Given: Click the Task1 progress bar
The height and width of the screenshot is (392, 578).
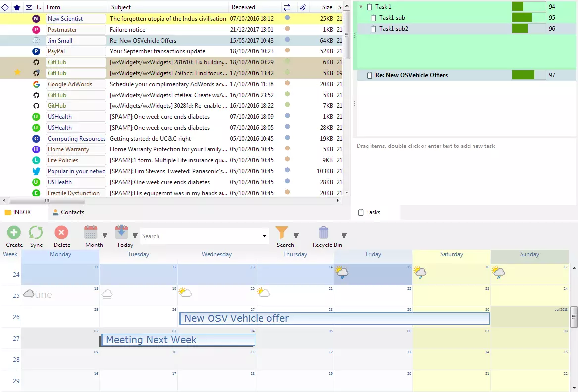Looking at the screenshot, I should (x=528, y=7).
